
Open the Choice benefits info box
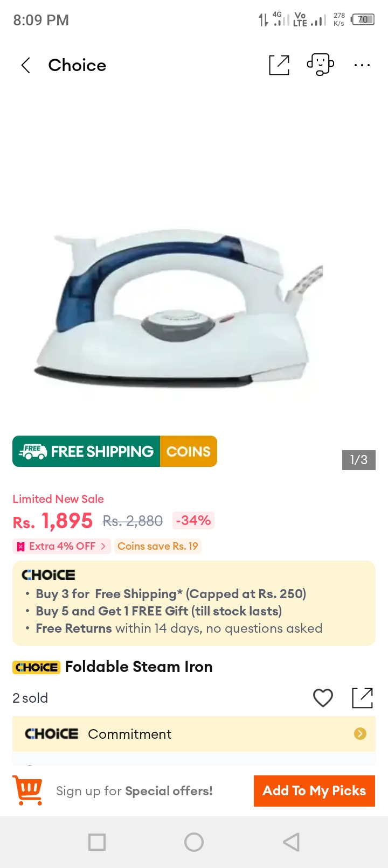194,603
